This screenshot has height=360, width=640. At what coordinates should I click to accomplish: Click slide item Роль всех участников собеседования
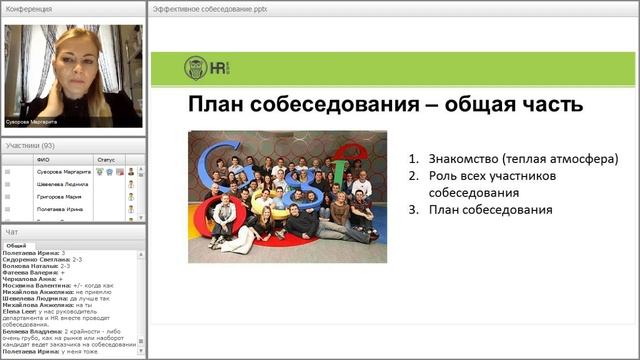pyautogui.click(x=492, y=184)
